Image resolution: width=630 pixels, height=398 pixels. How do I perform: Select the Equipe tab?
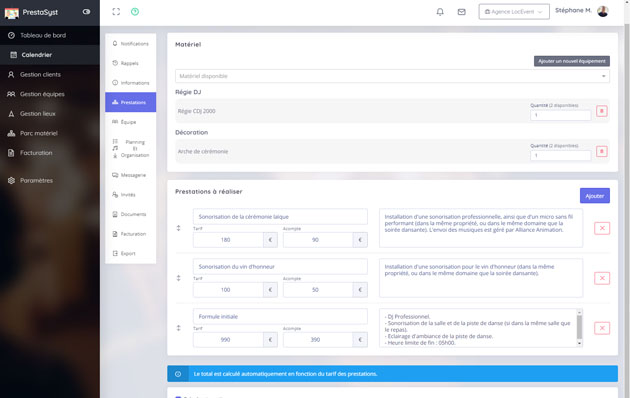tap(131, 122)
